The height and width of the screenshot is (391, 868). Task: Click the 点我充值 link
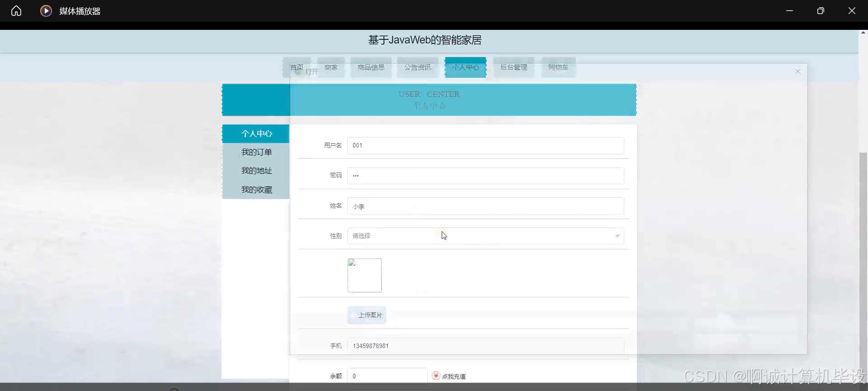453,376
